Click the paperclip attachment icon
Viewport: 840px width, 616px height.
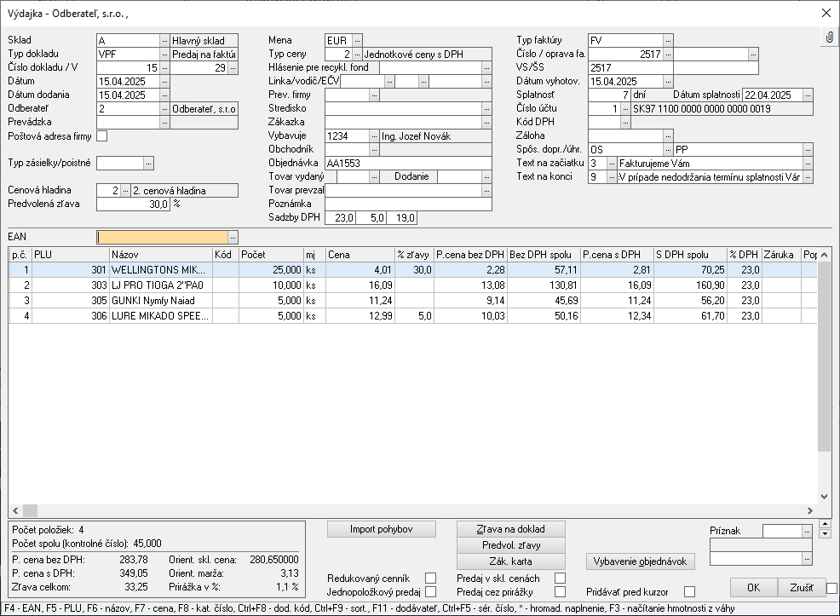[829, 38]
